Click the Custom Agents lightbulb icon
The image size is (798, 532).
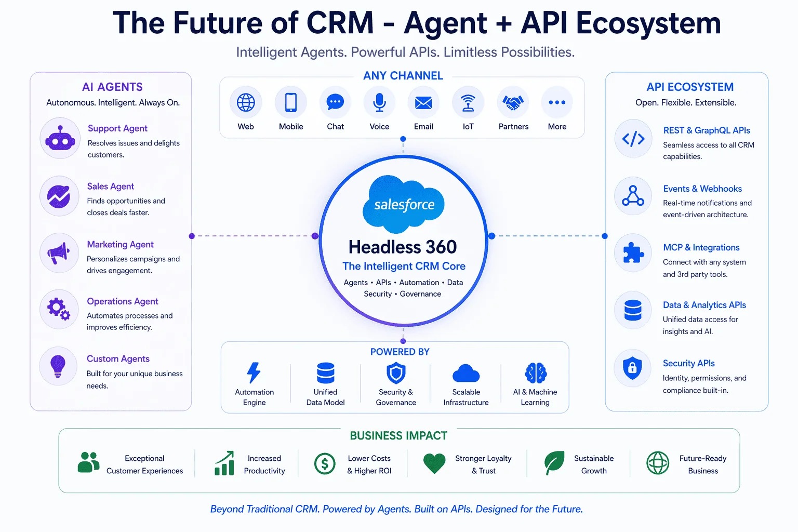click(58, 366)
